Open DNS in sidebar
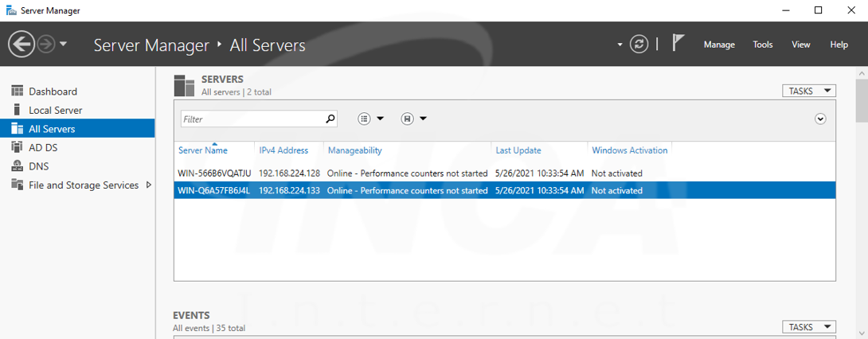This screenshot has width=868, height=339. 77,166
